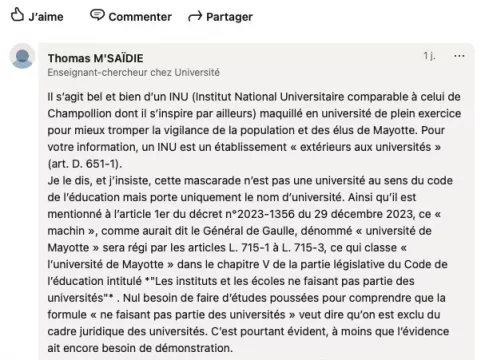The height and width of the screenshot is (360, 485).
Task: Click the art. D. 651-1 reference text
Action: pyautogui.click(x=85, y=164)
